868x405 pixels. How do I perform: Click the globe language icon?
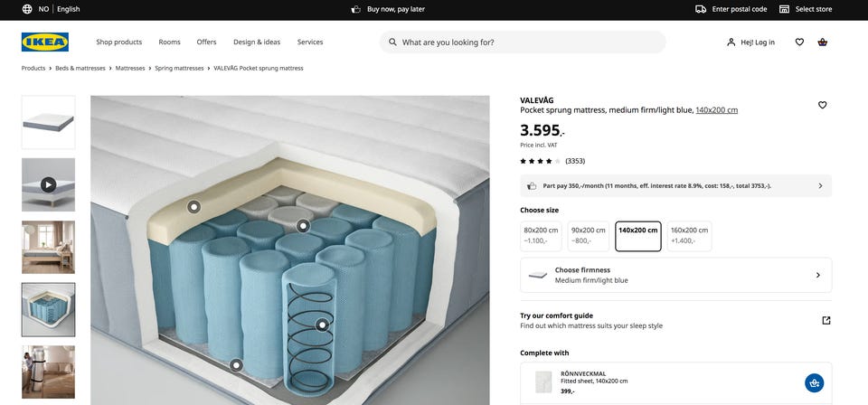click(x=27, y=9)
